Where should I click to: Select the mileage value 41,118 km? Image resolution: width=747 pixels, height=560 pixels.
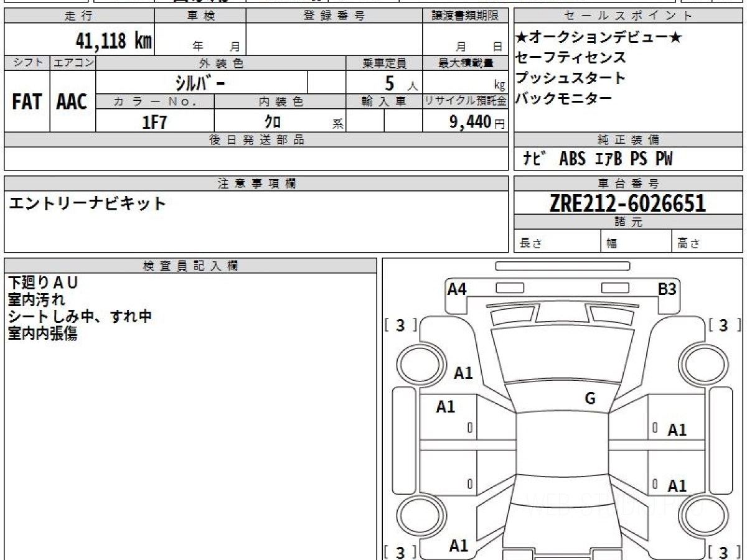pyautogui.click(x=114, y=41)
